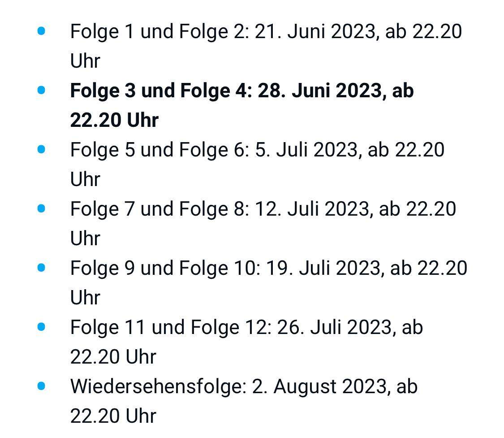Click the bullet before Folge 7 und Folge 8
This screenshot has height=438, width=504.
[x=42, y=208]
